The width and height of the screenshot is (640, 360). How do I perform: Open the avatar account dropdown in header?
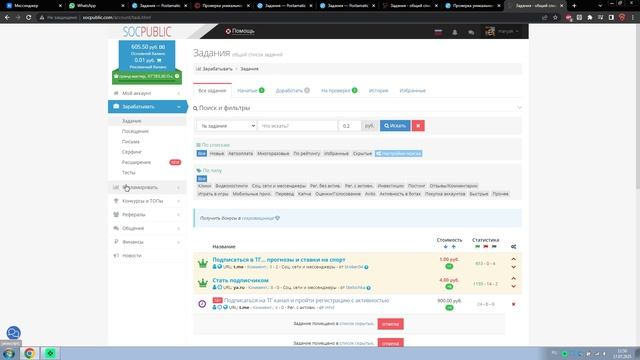(x=502, y=31)
